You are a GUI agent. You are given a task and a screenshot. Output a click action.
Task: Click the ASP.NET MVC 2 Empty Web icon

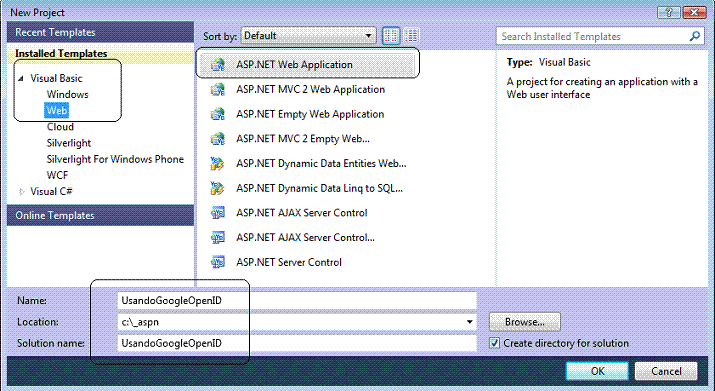coord(218,139)
